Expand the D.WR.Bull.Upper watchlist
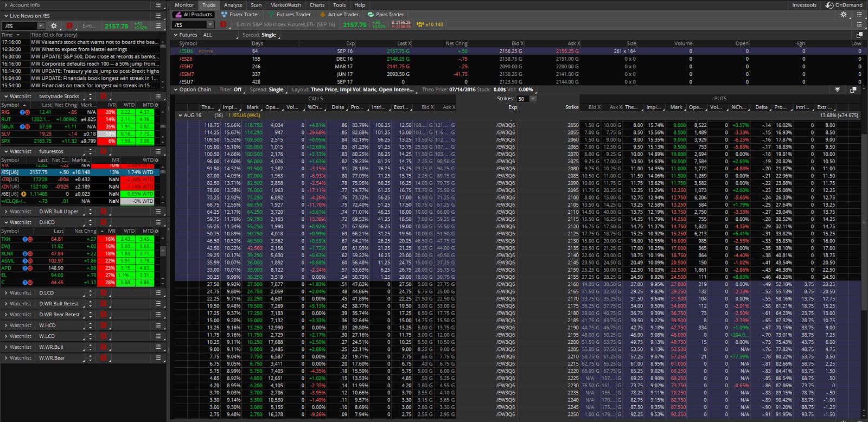 [x=5, y=212]
